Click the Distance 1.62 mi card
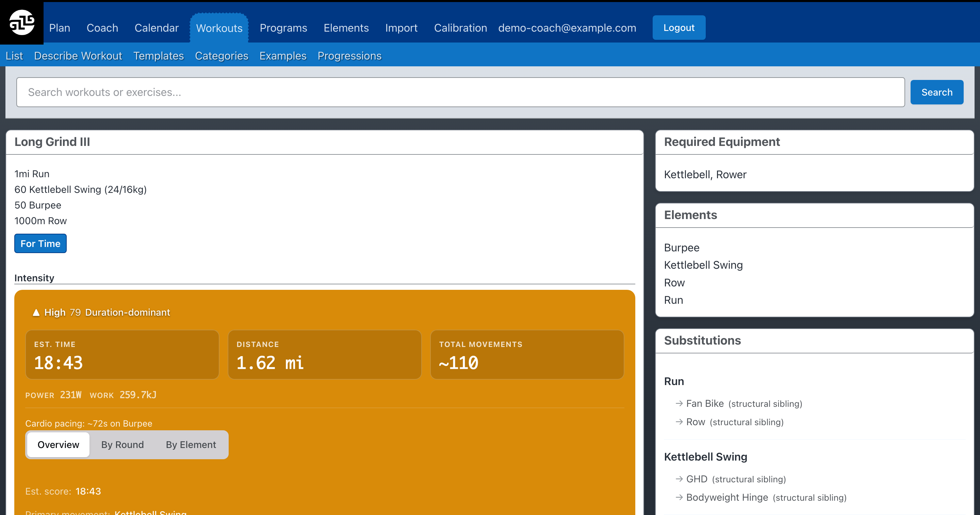The width and height of the screenshot is (980, 515). click(325, 354)
